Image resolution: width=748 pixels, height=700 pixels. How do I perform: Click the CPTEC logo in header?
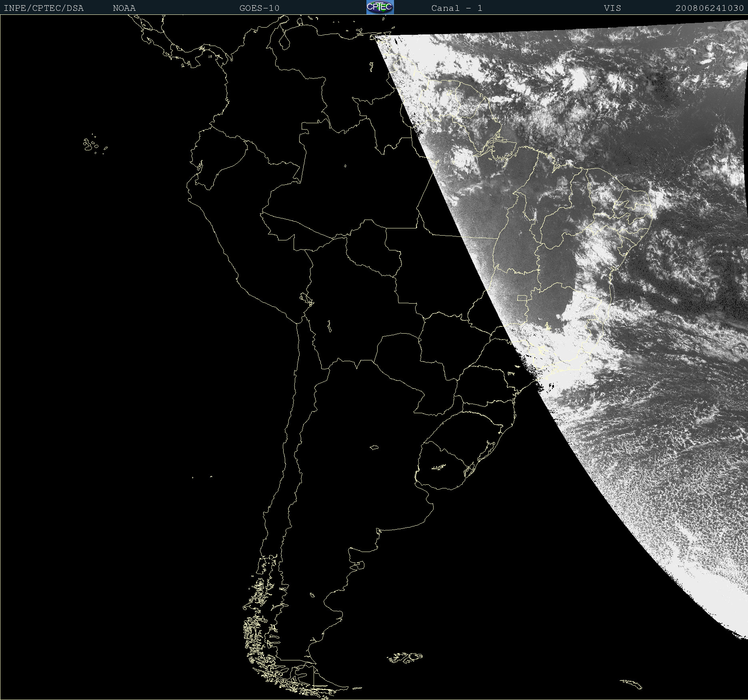click(x=380, y=7)
